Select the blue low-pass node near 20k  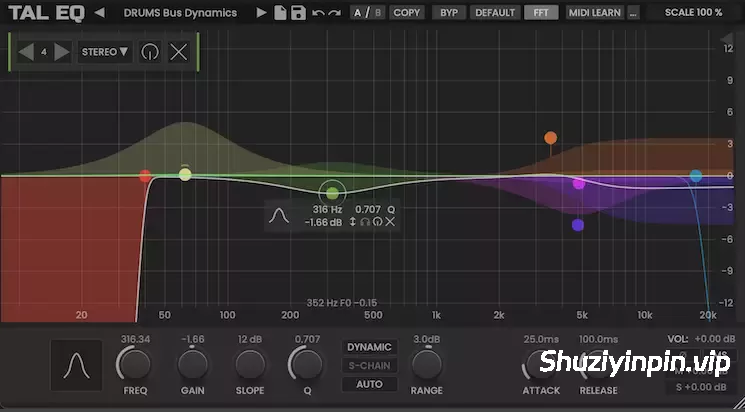696,176
